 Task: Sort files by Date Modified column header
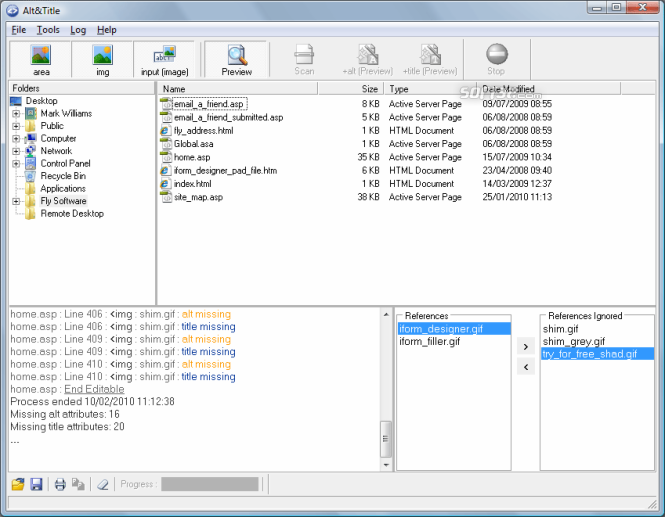(549, 89)
